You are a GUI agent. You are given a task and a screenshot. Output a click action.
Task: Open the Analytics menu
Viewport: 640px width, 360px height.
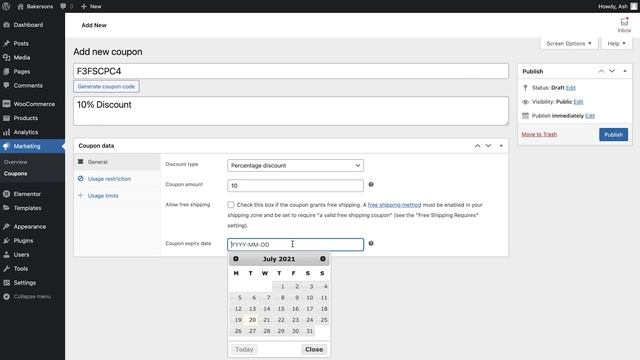(x=25, y=132)
